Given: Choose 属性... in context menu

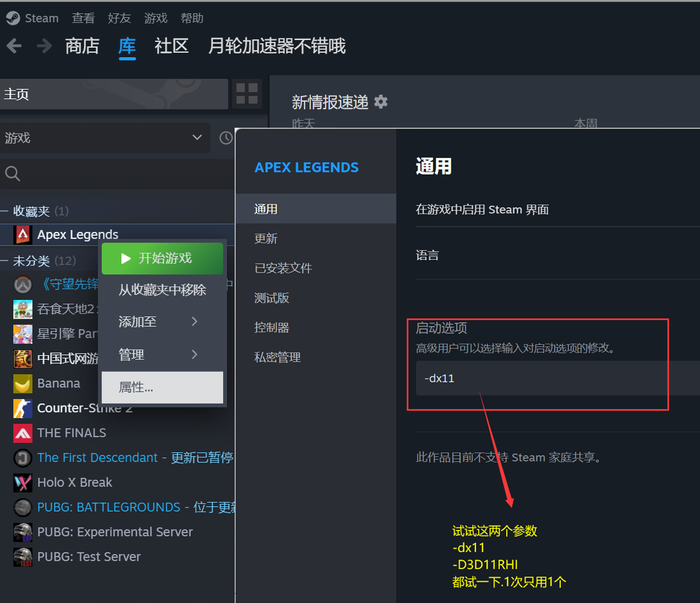Looking at the screenshot, I should tap(163, 387).
